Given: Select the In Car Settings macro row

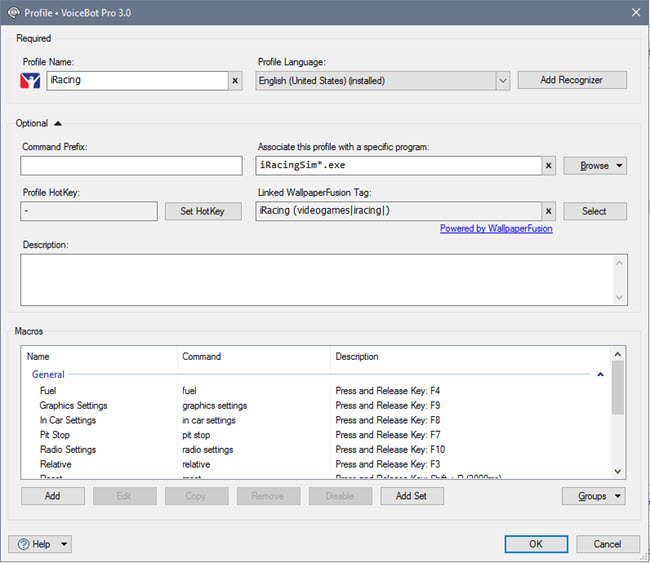Looking at the screenshot, I should pyautogui.click(x=315, y=420).
